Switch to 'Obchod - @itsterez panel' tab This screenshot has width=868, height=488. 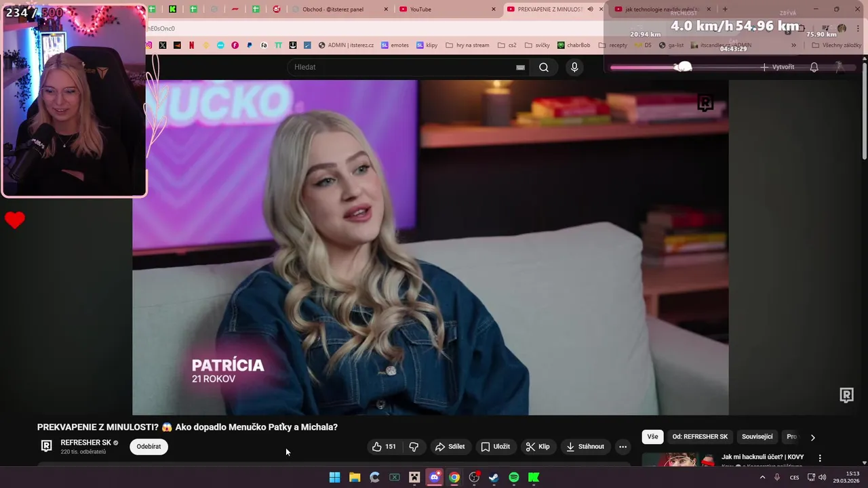tap(339, 9)
